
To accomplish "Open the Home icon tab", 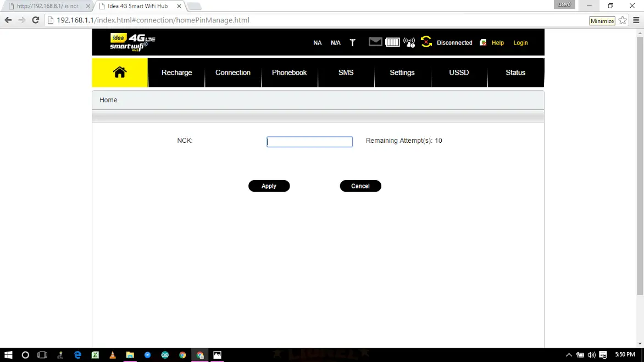I will 120,73.
